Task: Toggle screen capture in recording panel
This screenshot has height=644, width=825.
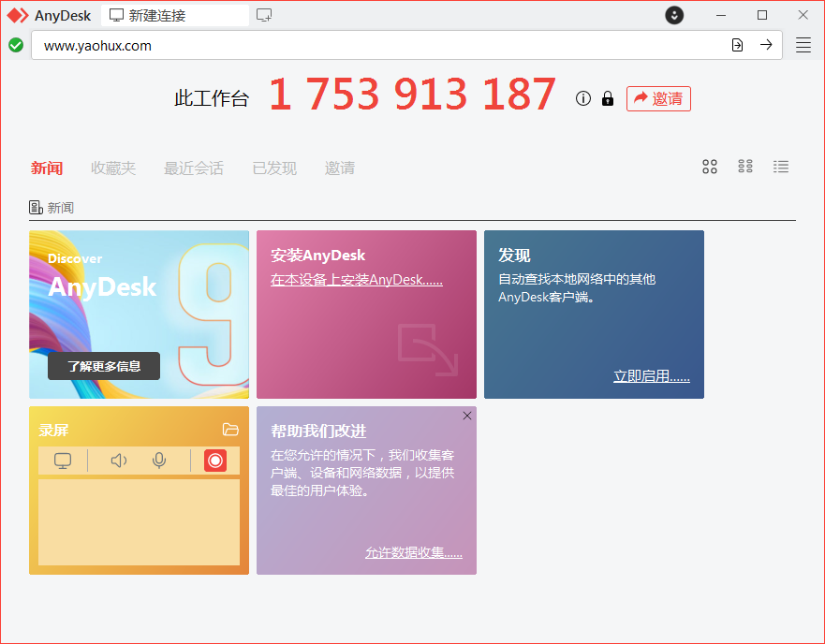Action: point(63,461)
